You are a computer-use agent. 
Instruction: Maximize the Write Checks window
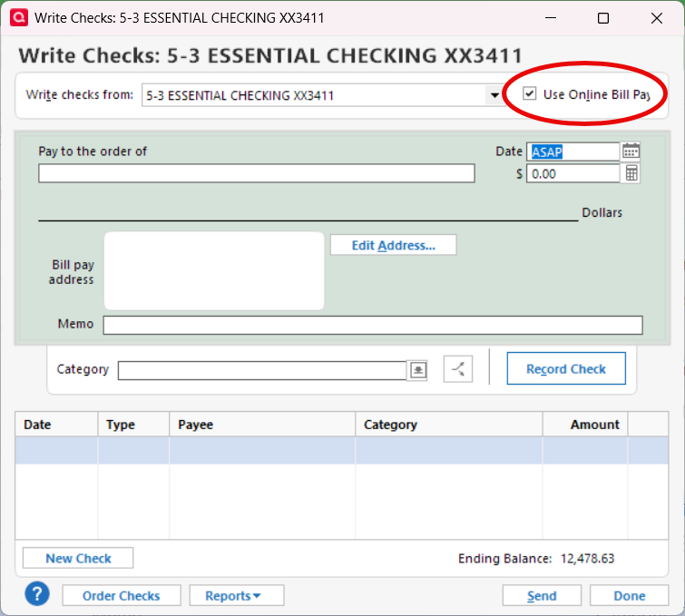coord(603,18)
